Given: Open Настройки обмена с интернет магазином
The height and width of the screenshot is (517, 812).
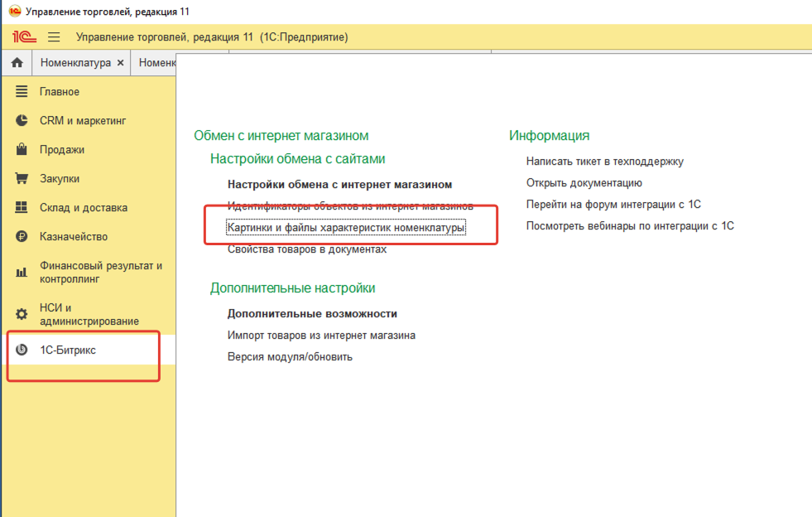Looking at the screenshot, I should tap(339, 185).
